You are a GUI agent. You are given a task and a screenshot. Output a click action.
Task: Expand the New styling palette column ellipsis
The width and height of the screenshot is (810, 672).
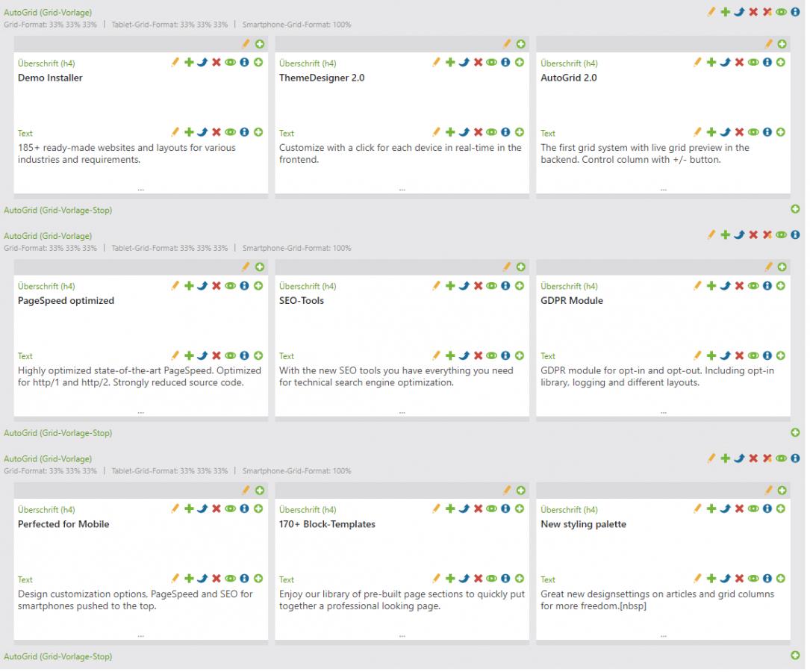663,635
